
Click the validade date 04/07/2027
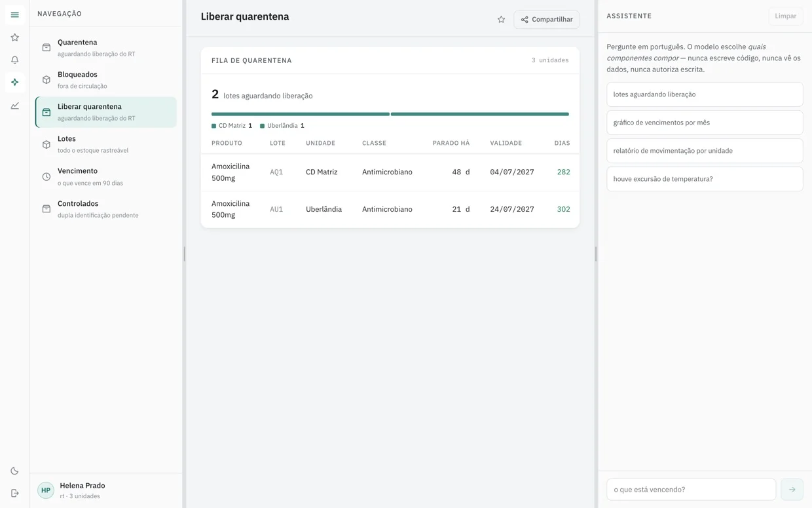[512, 172]
